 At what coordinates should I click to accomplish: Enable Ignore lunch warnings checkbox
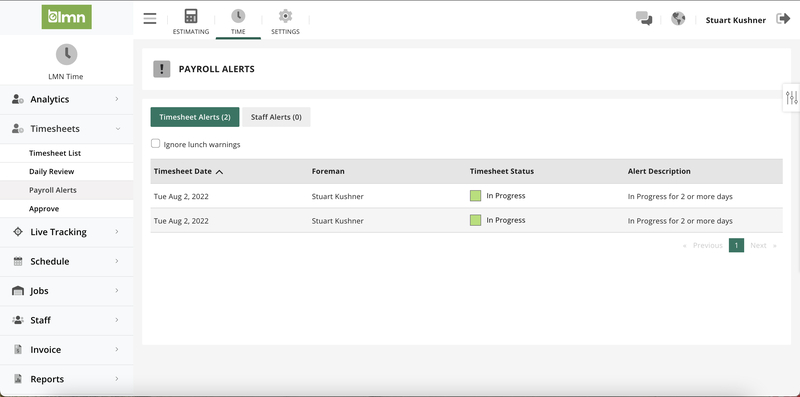tap(156, 144)
